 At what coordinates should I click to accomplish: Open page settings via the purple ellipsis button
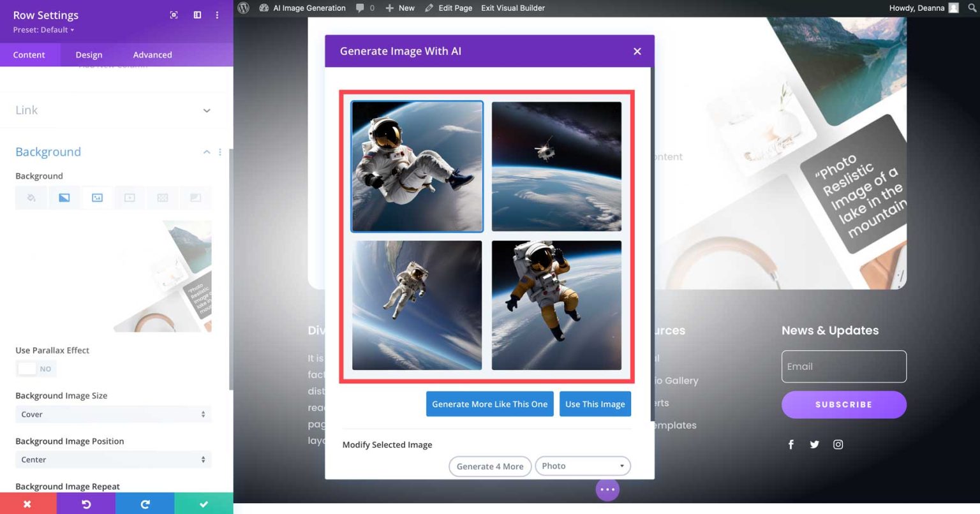(x=607, y=489)
